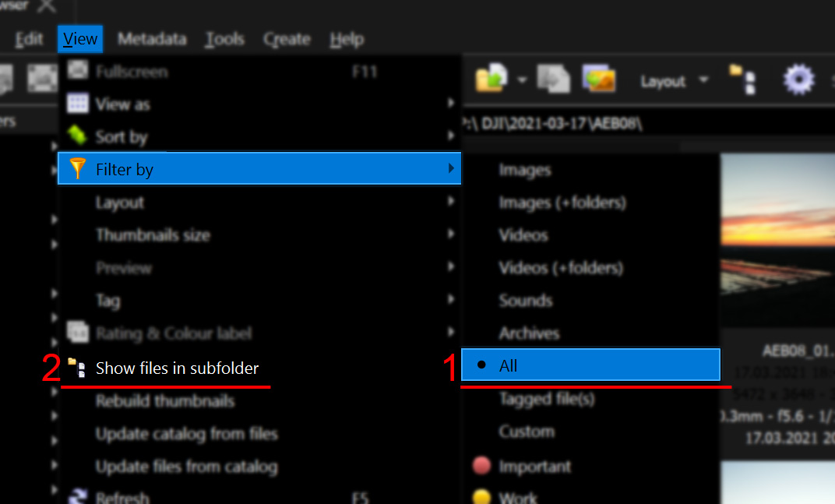Select Show files in subfolder
The height and width of the screenshot is (504, 835).
coord(259,368)
